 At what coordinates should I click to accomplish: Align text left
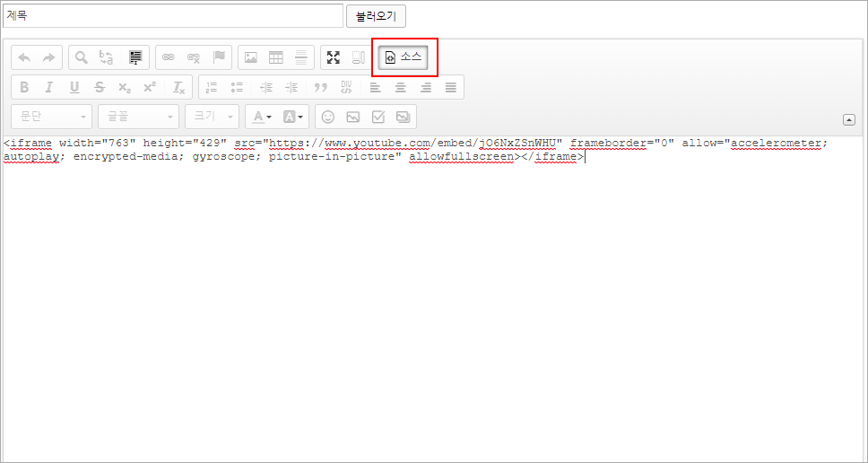tap(376, 87)
